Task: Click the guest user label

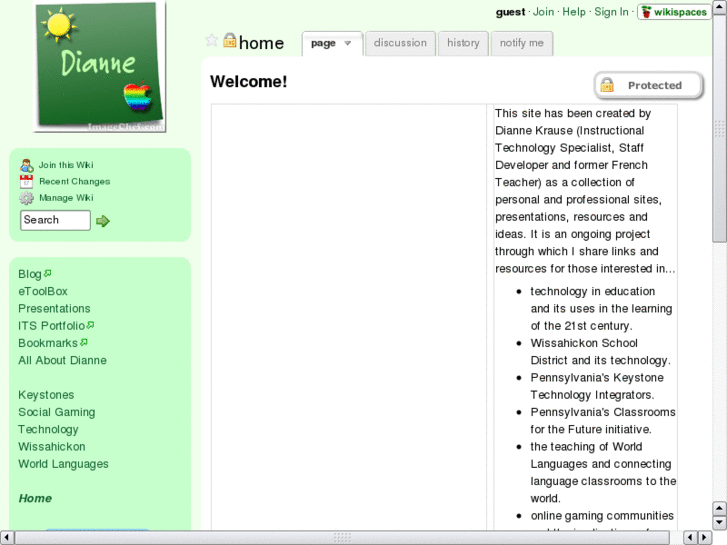Action: 510,12
